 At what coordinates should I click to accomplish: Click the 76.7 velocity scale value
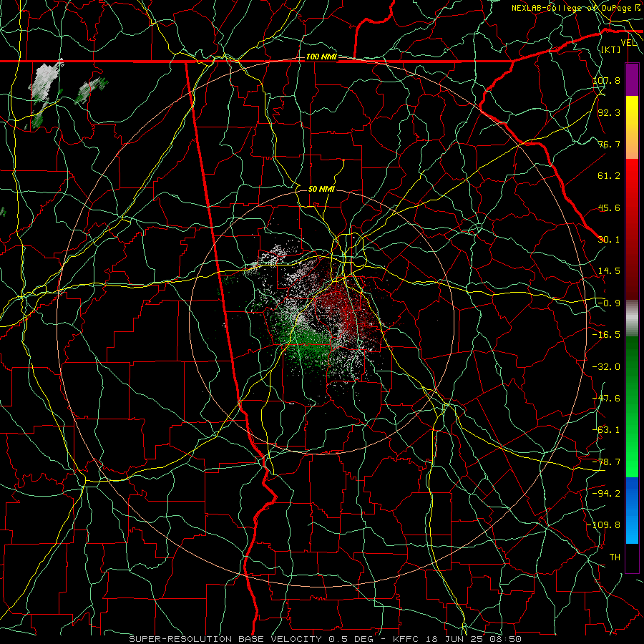pyautogui.click(x=609, y=144)
